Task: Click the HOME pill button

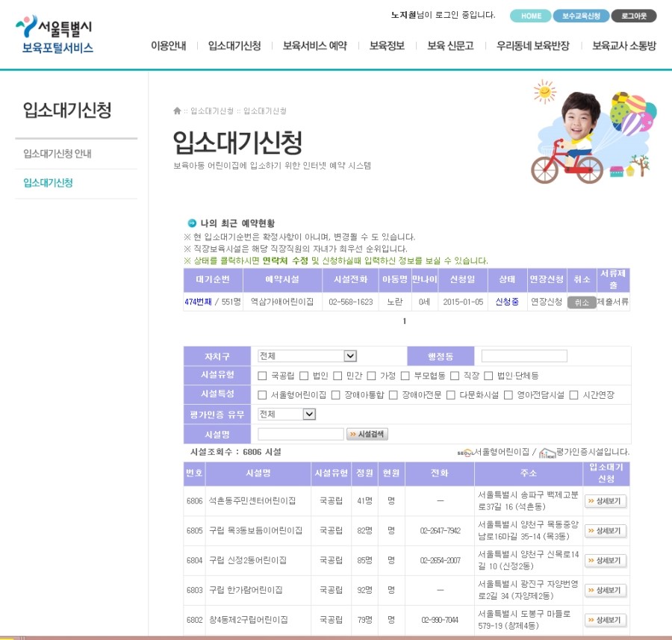Action: pos(531,16)
